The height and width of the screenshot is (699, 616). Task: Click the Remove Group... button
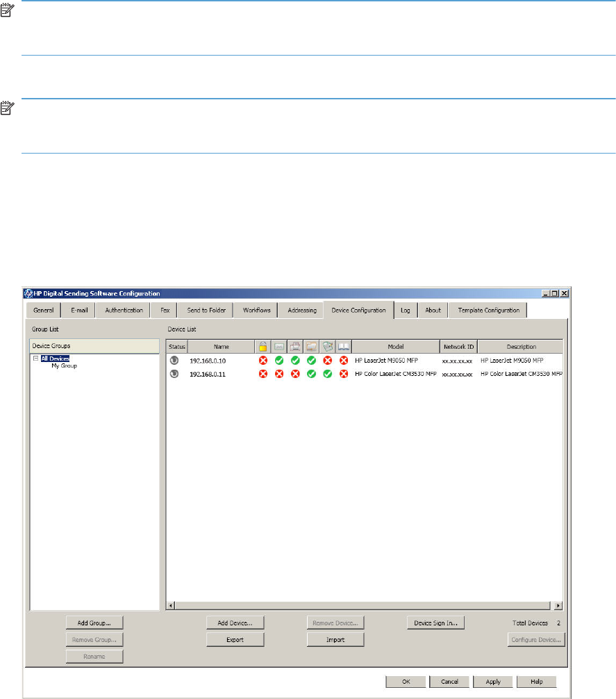(94, 640)
